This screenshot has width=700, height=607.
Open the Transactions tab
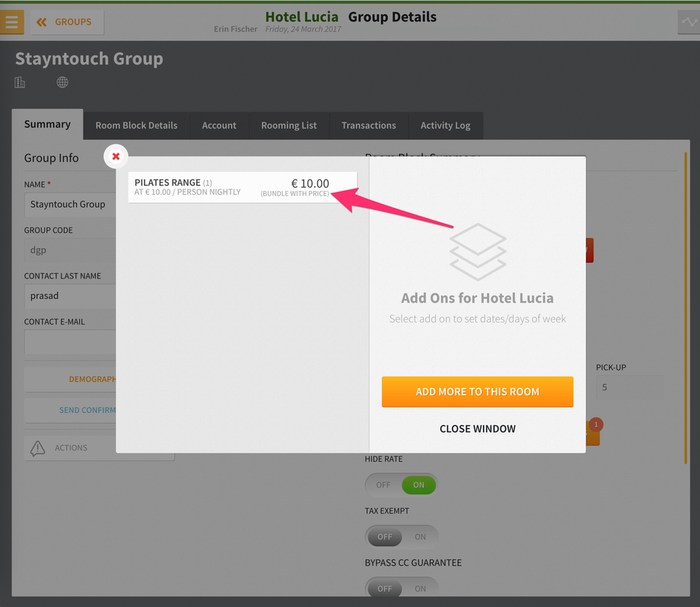(369, 126)
